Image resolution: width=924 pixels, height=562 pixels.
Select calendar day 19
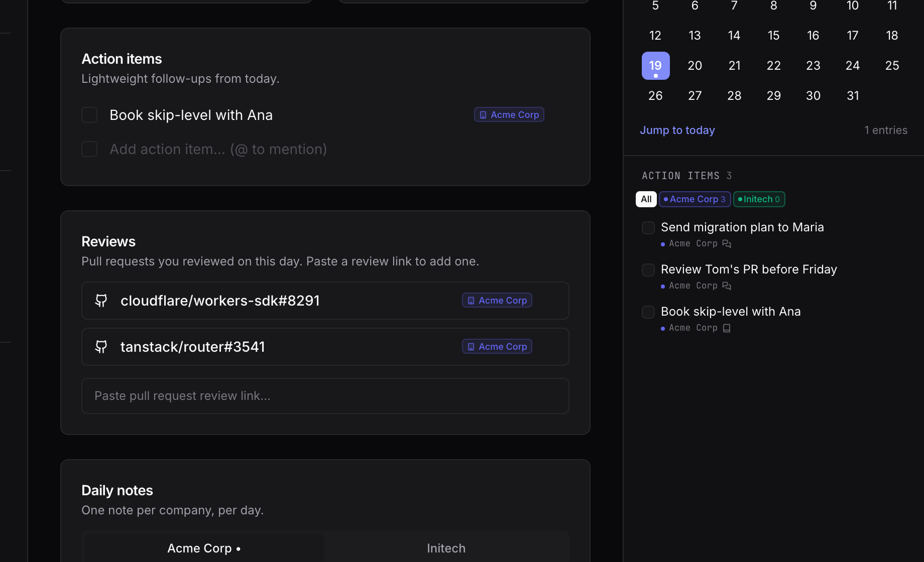tap(656, 66)
